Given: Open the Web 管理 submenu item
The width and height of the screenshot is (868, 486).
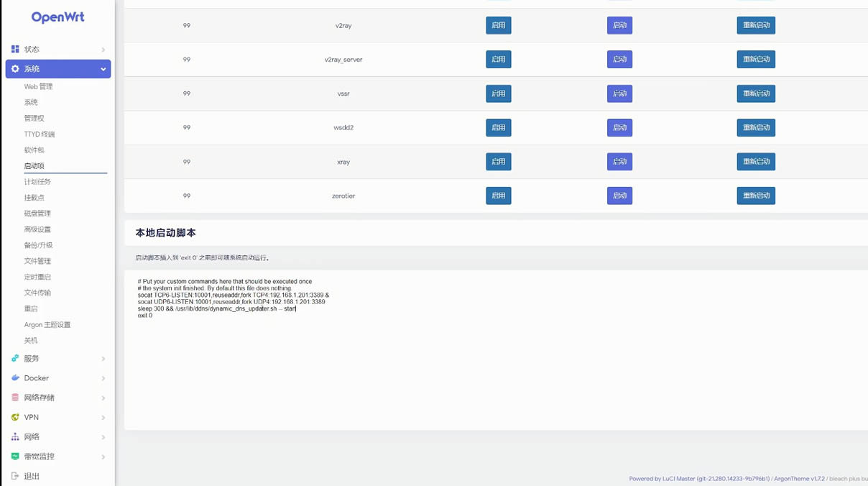Looking at the screenshot, I should point(38,86).
